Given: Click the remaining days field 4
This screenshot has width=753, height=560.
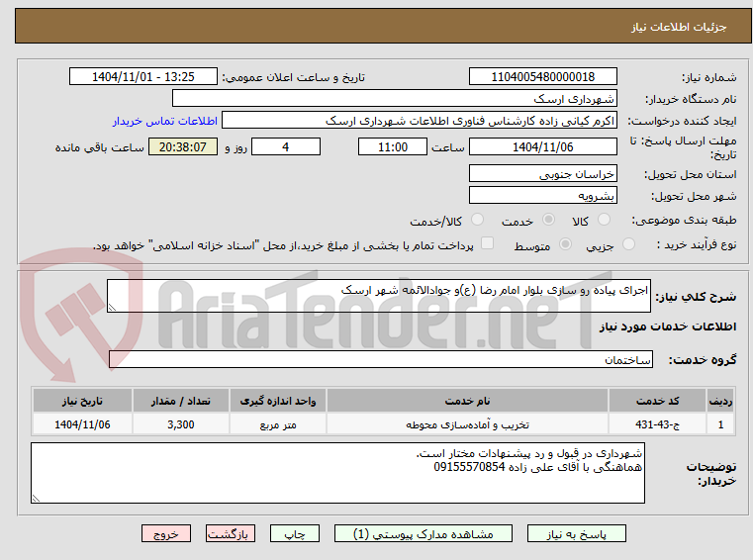Looking at the screenshot, I should coord(286,147).
